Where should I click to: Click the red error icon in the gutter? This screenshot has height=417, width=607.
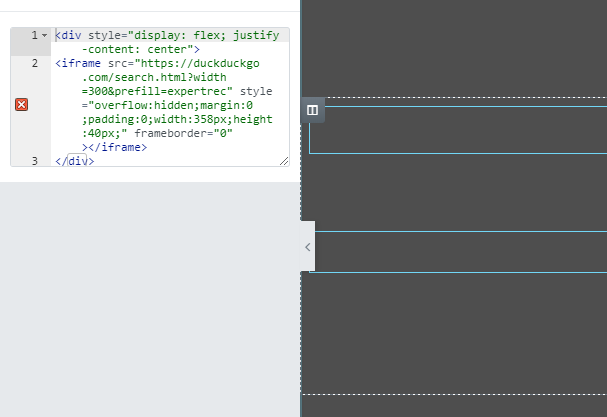[22, 105]
